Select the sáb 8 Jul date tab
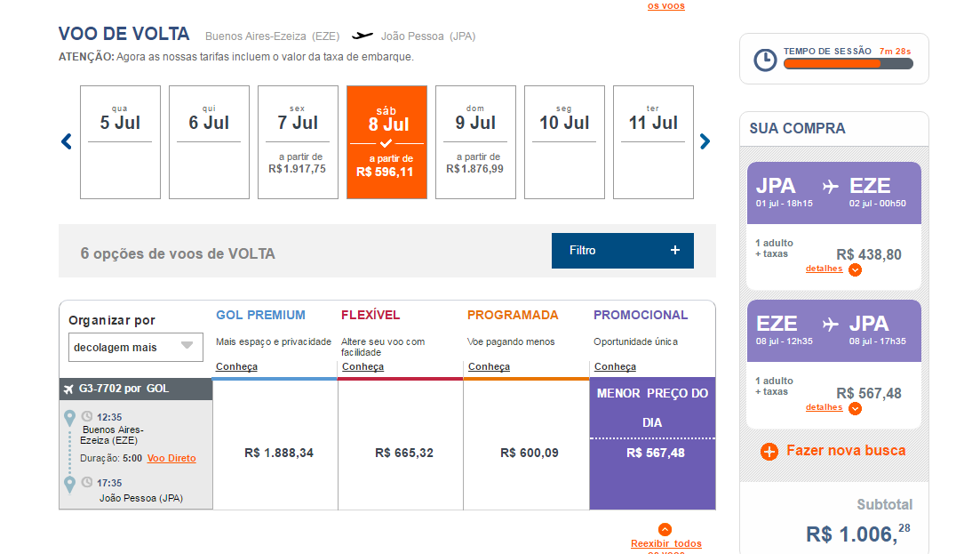The image size is (980, 554). (386, 142)
